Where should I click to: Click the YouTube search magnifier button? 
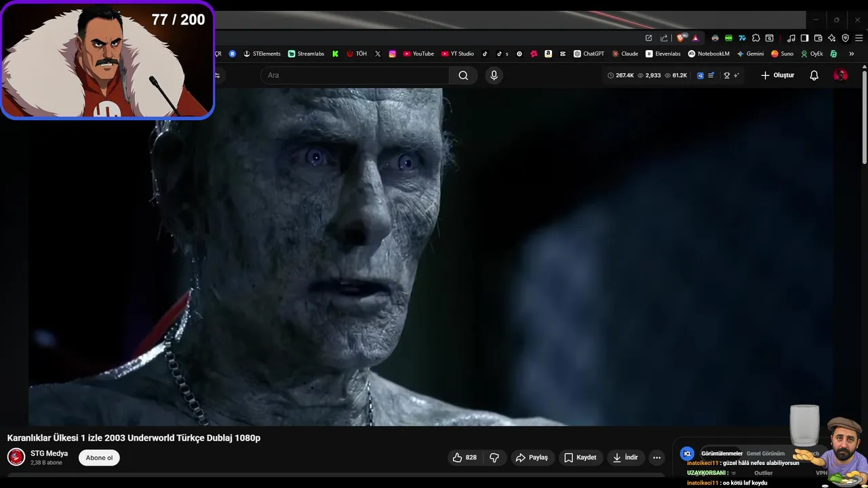coord(463,75)
